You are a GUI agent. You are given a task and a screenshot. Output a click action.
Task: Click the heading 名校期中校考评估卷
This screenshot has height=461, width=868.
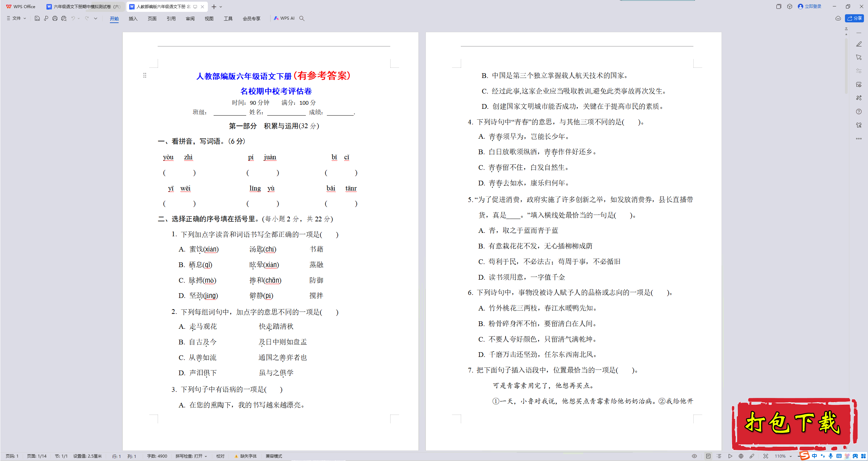(x=276, y=91)
